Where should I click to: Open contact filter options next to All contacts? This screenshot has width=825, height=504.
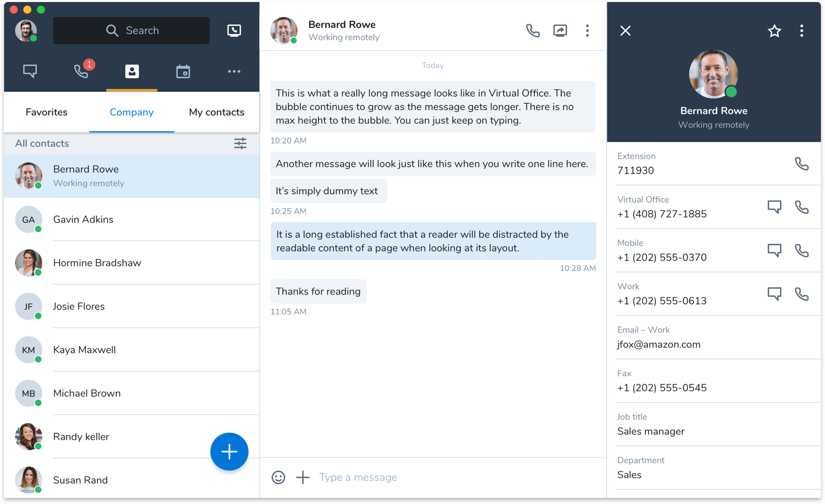(240, 144)
